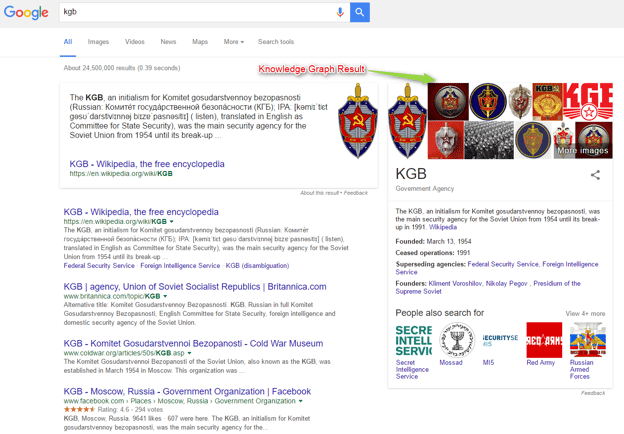Click large KGB shield image in knowledge panel
624x434 pixels.
[x=407, y=121]
